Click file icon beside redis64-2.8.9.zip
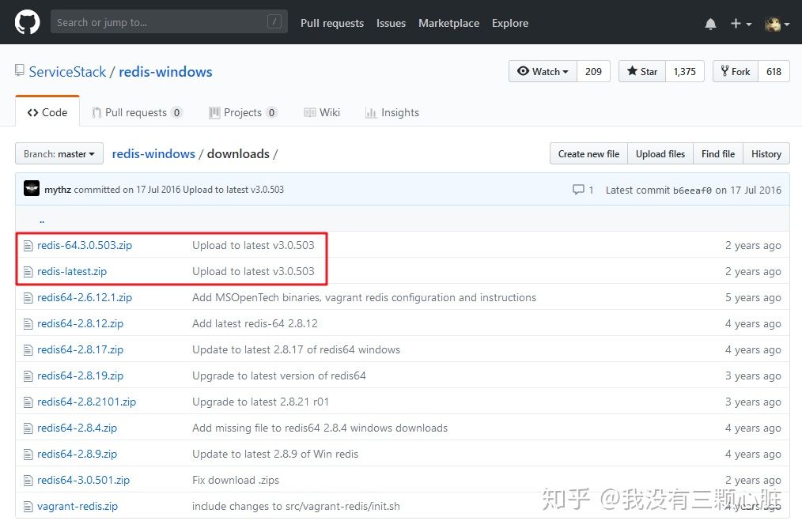The height and width of the screenshot is (532, 802). click(28, 455)
